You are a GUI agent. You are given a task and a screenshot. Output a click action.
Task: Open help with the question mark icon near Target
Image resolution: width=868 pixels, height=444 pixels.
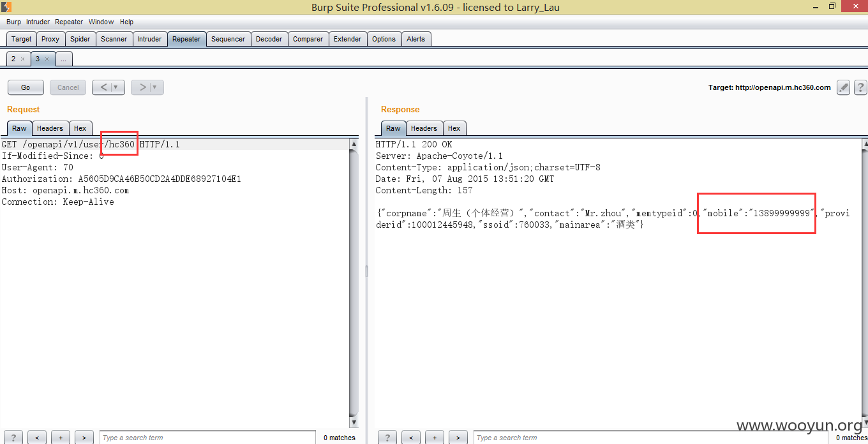[x=860, y=87]
